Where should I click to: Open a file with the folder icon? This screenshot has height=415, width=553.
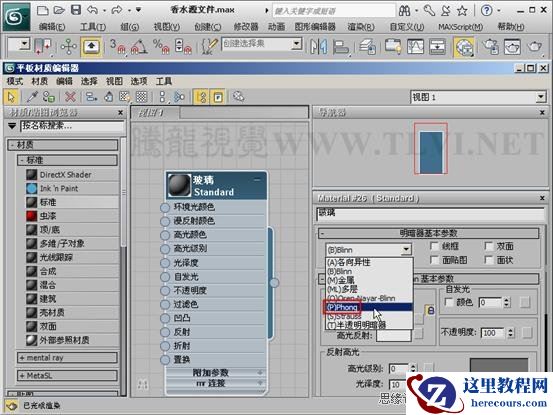pos(59,10)
